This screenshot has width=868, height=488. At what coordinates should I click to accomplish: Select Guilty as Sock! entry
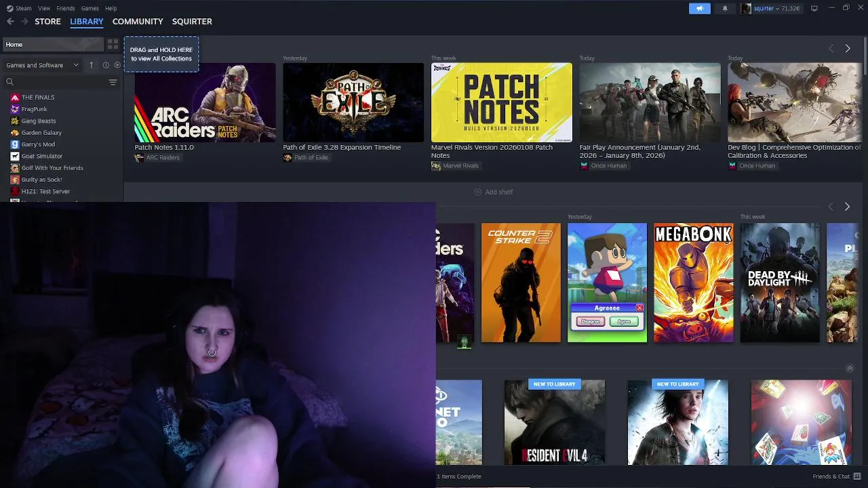[x=41, y=180]
